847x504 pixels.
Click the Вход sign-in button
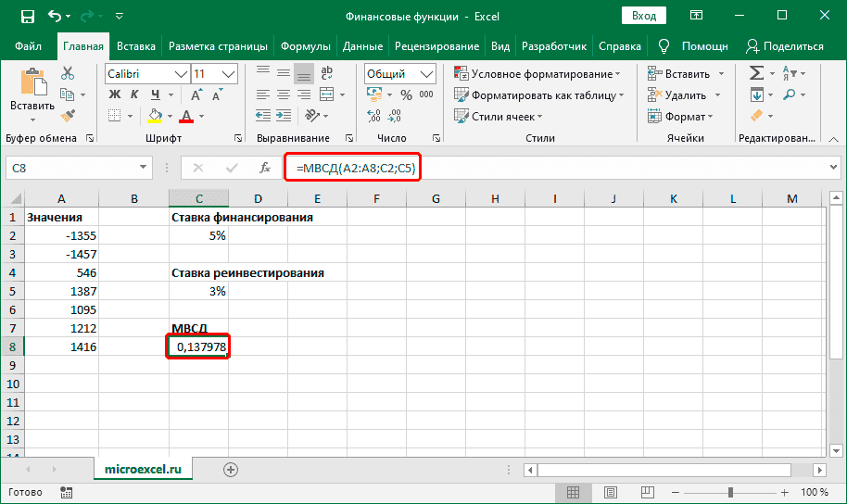643,16
